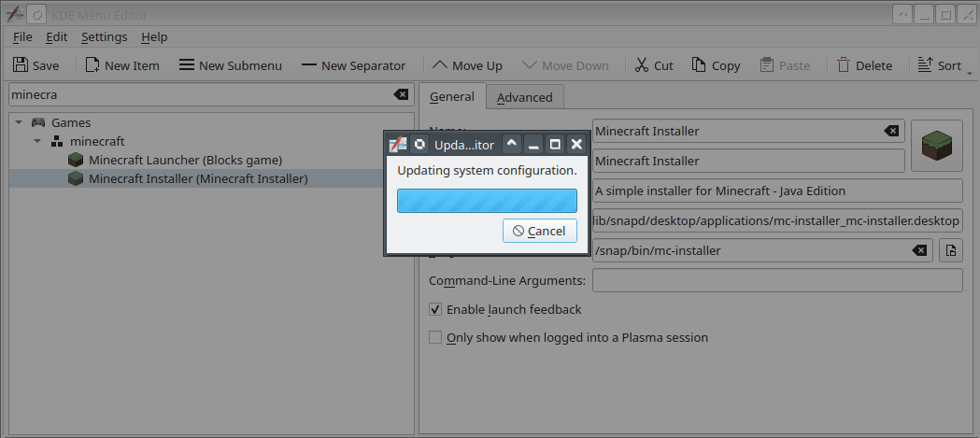Click main window keep-above button
Image resolution: width=980 pixels, height=438 pixels.
[x=902, y=14]
